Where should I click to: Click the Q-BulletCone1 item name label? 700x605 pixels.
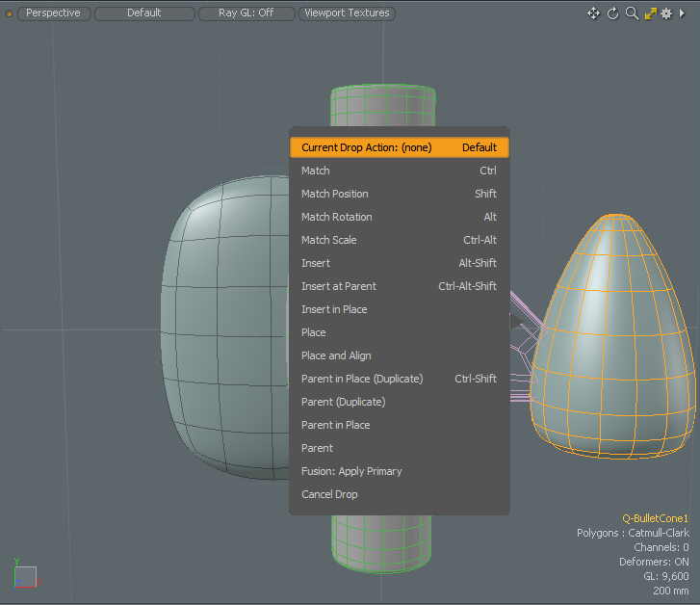pyautogui.click(x=655, y=518)
